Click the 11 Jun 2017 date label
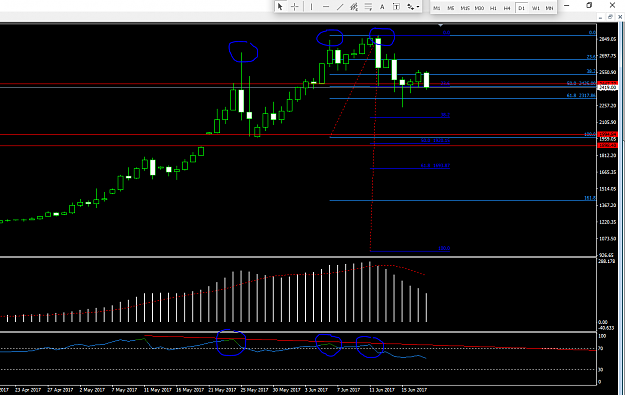The width and height of the screenshot is (625, 395). click(x=382, y=390)
